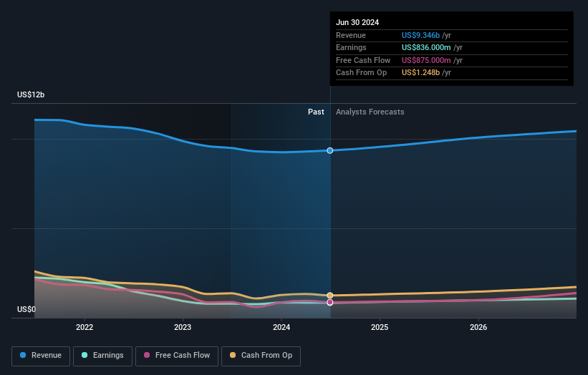
Task: Select the orange Cash From Op data point
Action: [330, 296]
